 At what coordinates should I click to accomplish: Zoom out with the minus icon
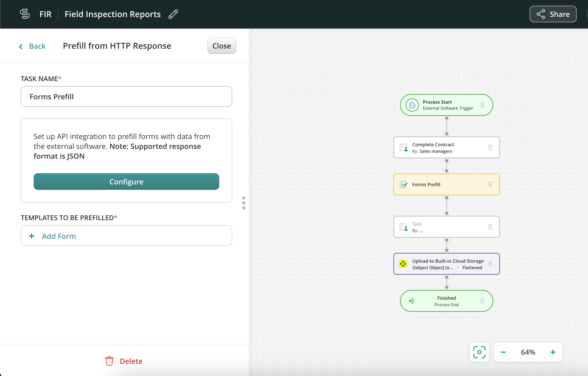[503, 352]
